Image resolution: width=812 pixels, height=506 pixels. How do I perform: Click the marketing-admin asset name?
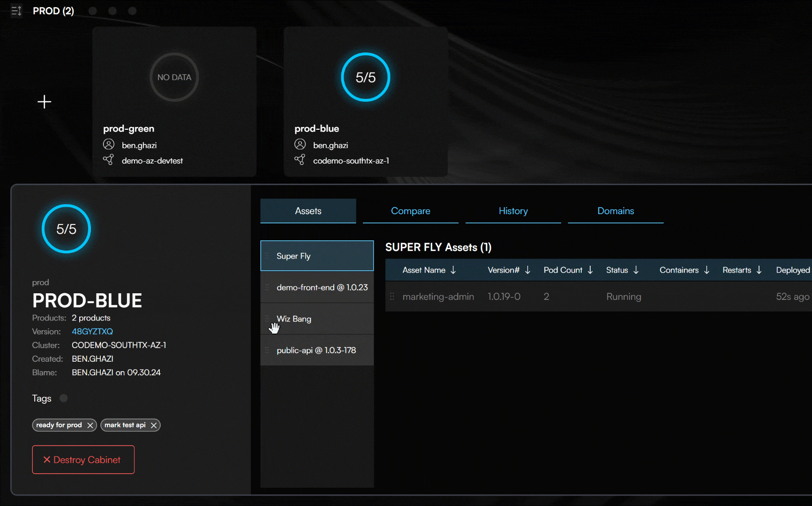[438, 297]
